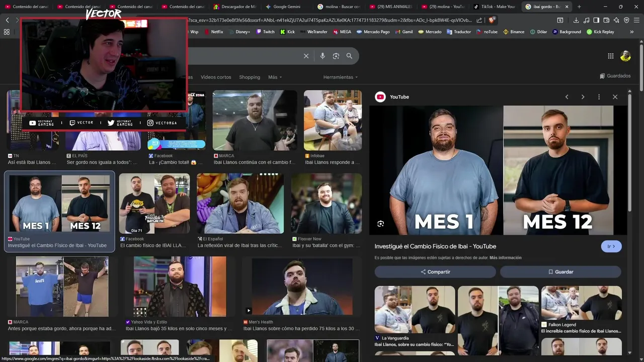Switch to the Descargador tab

pyautogui.click(x=234, y=7)
